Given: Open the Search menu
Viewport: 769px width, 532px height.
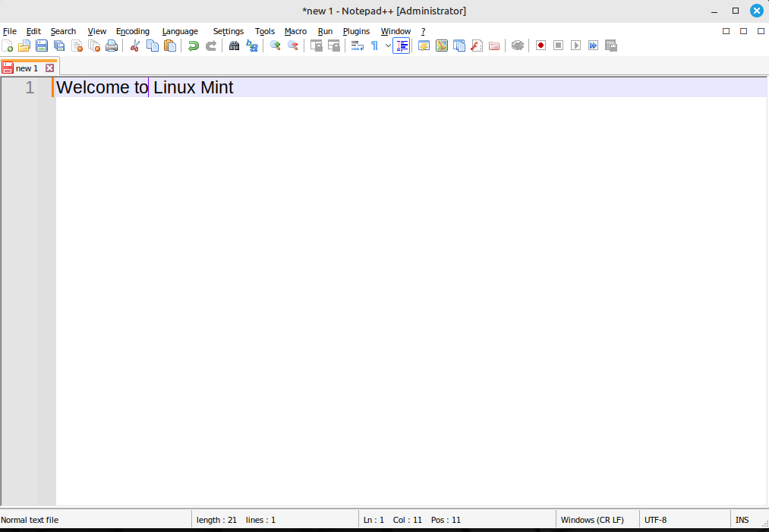Looking at the screenshot, I should tap(63, 31).
